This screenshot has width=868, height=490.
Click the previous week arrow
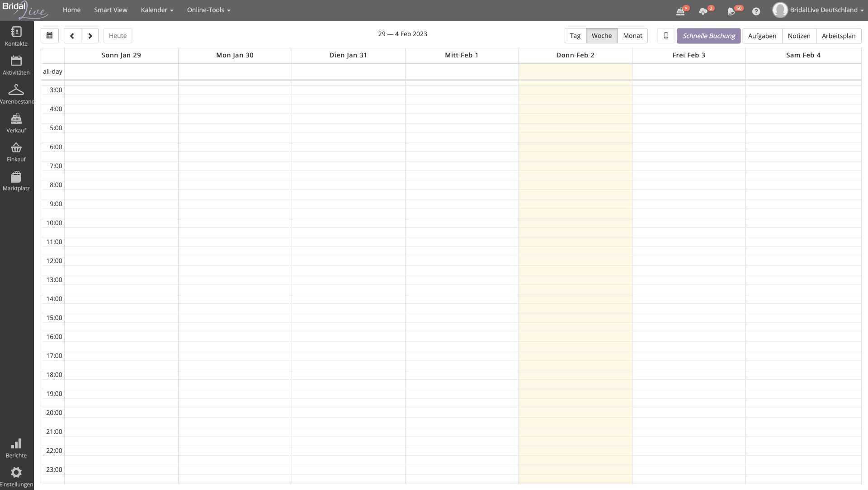coord(72,35)
